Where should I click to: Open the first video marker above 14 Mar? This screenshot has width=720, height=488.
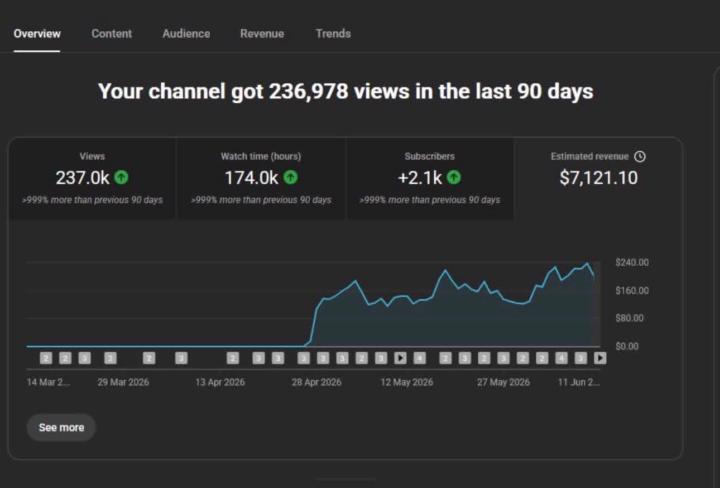[46, 358]
